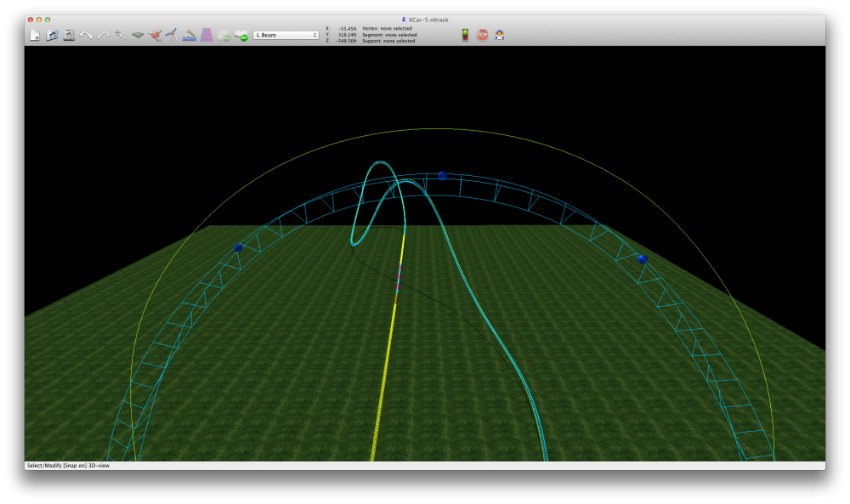The width and height of the screenshot is (850, 504).
Task: Open the L Beam dropdown
Action: coord(286,35)
